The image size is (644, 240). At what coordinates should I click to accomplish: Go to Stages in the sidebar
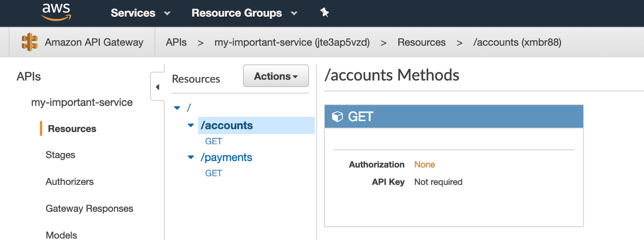tap(60, 155)
